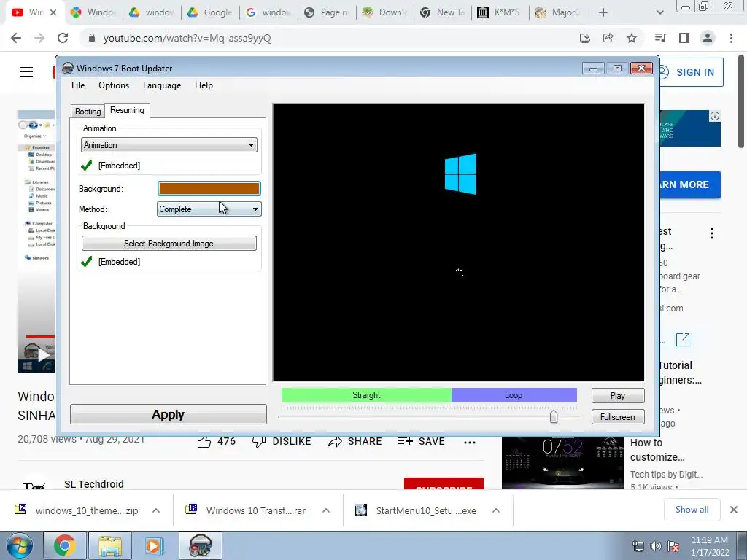Click the Fullscreen button
The height and width of the screenshot is (560, 747).
pyautogui.click(x=618, y=416)
